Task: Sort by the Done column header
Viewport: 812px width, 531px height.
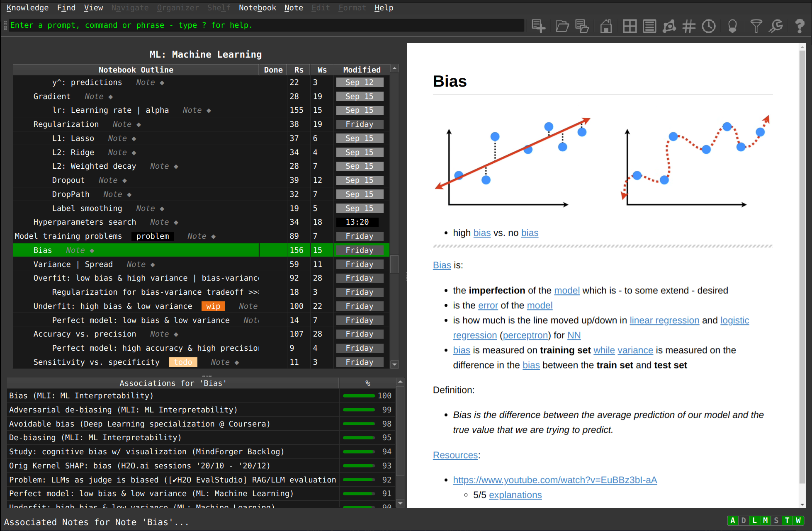Action: click(x=273, y=70)
